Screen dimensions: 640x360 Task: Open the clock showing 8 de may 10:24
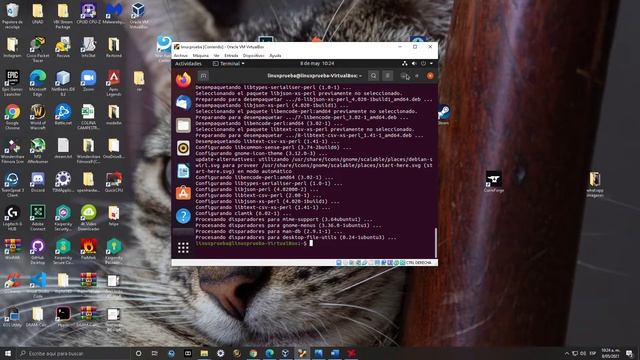[317, 64]
